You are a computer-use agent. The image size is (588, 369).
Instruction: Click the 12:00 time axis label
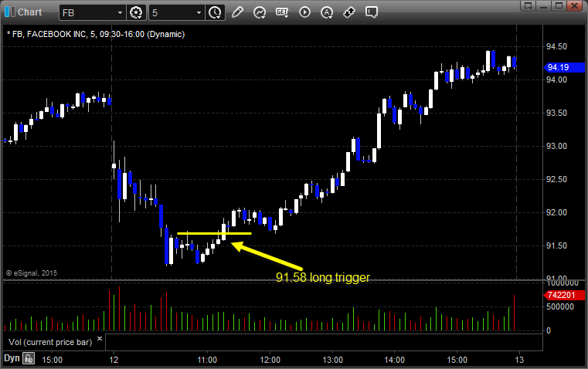pos(270,360)
